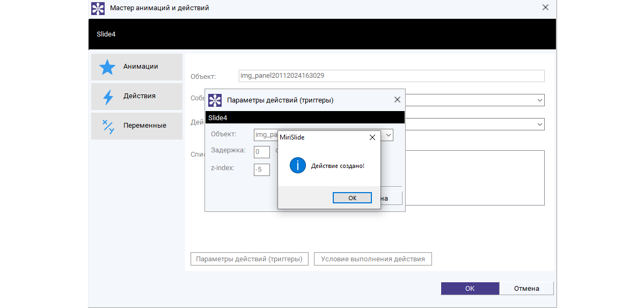This screenshot has width=644, height=308.
Task: Click the lightning bolt icon for Действия
Action: [x=108, y=97]
